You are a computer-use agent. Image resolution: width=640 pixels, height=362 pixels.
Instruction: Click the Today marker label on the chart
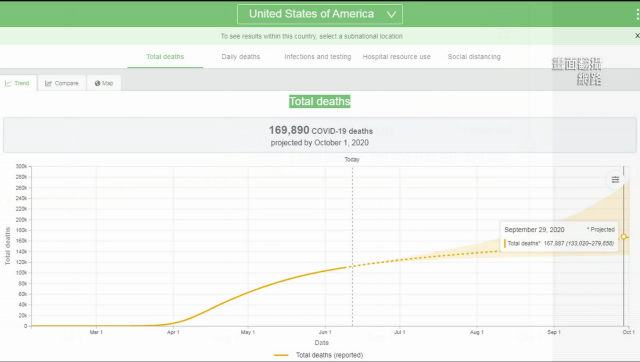click(x=352, y=160)
